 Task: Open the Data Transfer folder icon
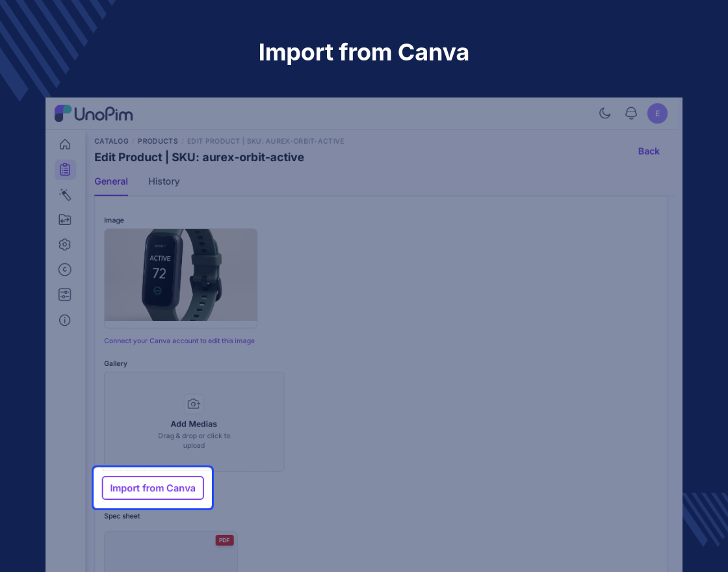pyautogui.click(x=65, y=220)
